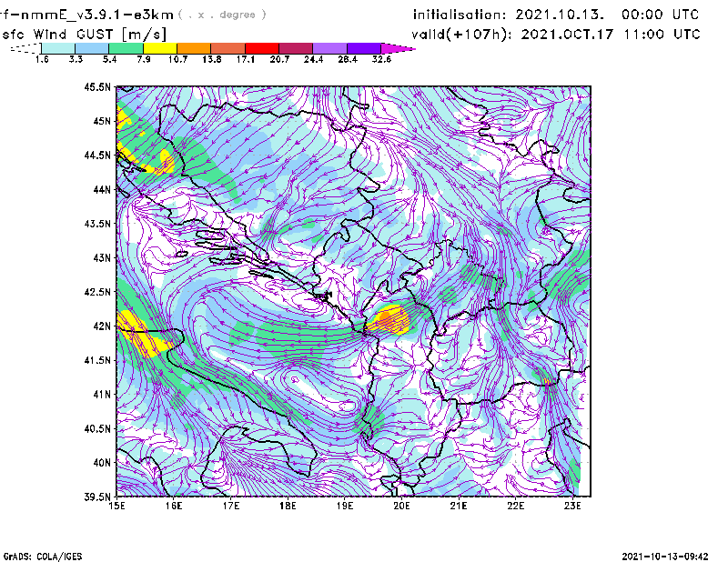Viewport: 728px width, 562px height.
Task: Click the "17E" longitude label
Action: pos(231,506)
